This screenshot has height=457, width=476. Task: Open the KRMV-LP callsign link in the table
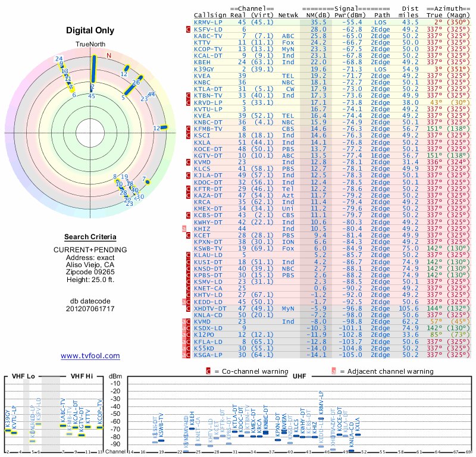tap(208, 23)
